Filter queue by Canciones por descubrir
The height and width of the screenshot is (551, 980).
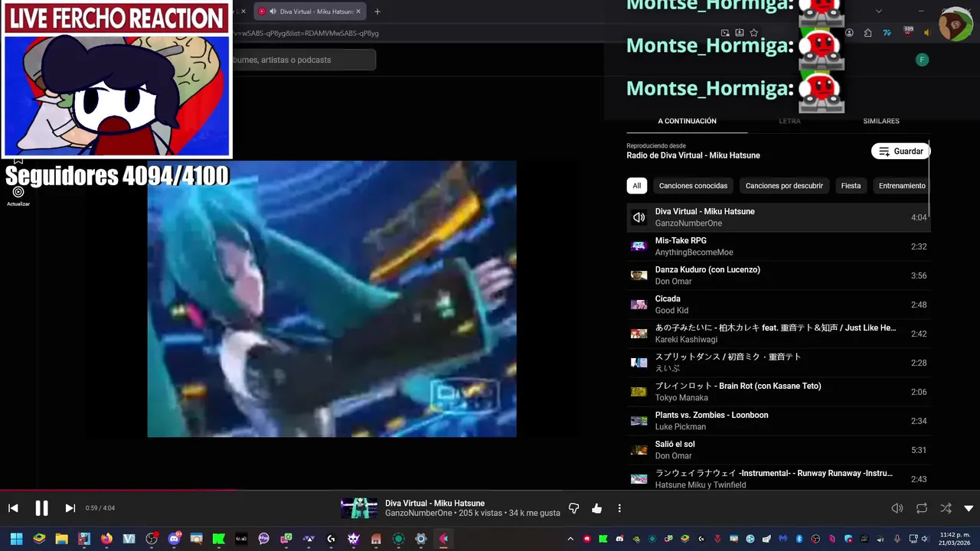[x=784, y=186]
